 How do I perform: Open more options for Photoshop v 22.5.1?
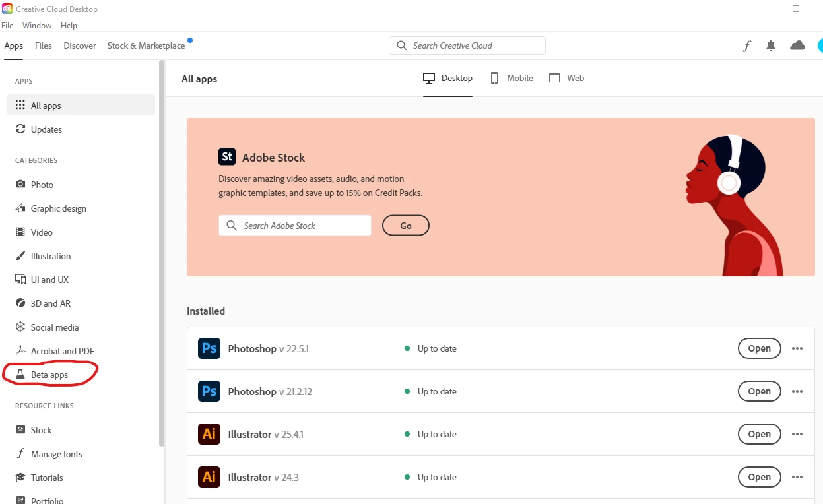pyautogui.click(x=797, y=348)
